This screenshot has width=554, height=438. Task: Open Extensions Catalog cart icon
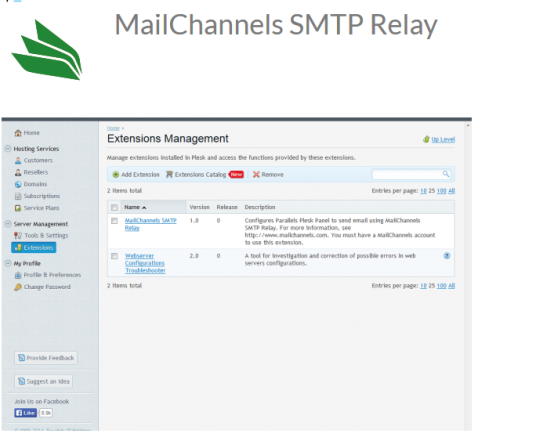click(169, 174)
